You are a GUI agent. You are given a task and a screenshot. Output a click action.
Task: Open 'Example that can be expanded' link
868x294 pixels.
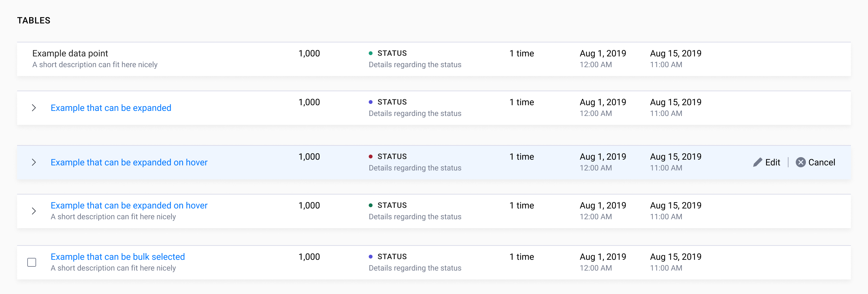(x=111, y=108)
